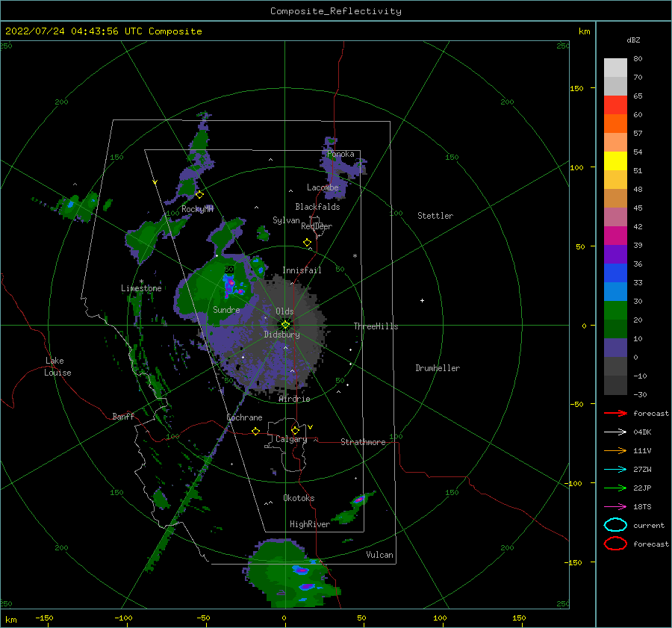672x628 pixels.
Task: Click the red forecast ellipse legend icon
Action: tap(615, 544)
